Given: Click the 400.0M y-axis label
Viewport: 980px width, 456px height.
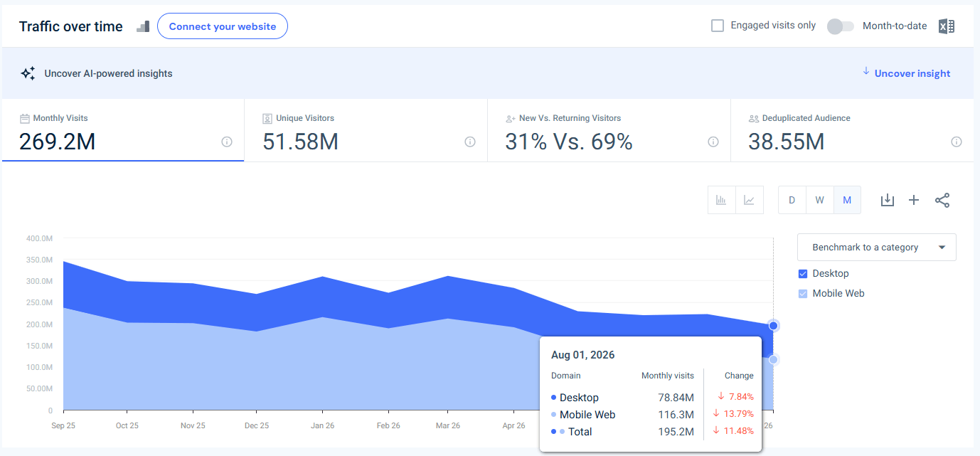Looking at the screenshot, I should 40,238.
